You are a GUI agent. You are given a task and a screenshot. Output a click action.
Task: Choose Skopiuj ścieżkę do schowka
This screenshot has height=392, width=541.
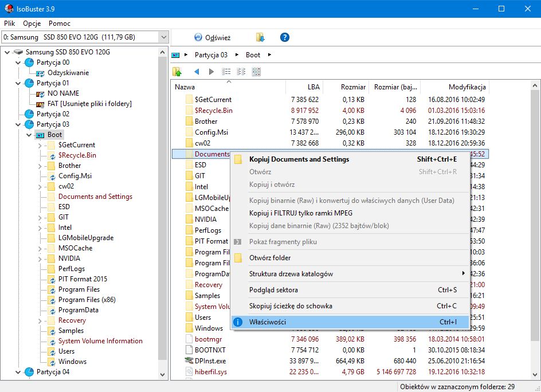click(x=350, y=305)
